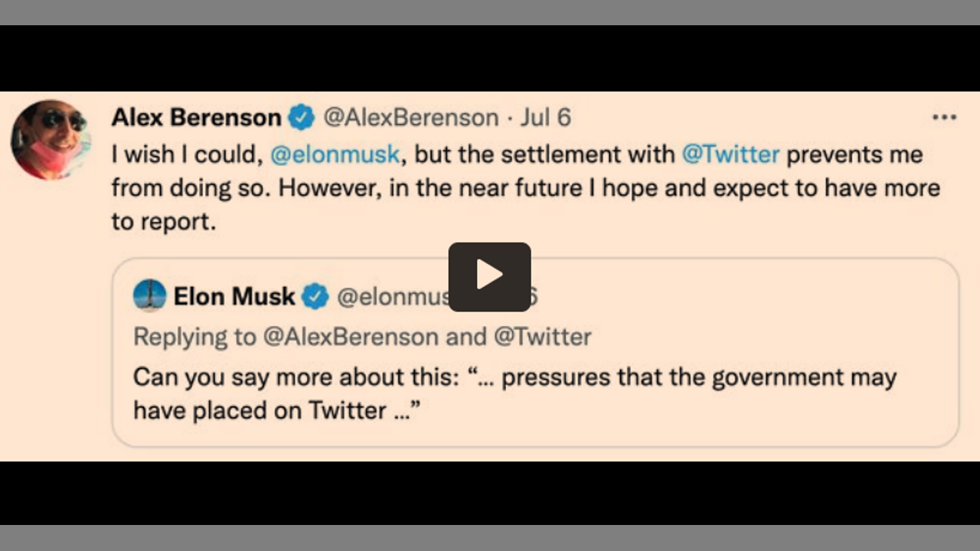Click @AlexBerenson in the Replying to line

pyautogui.click(x=351, y=337)
